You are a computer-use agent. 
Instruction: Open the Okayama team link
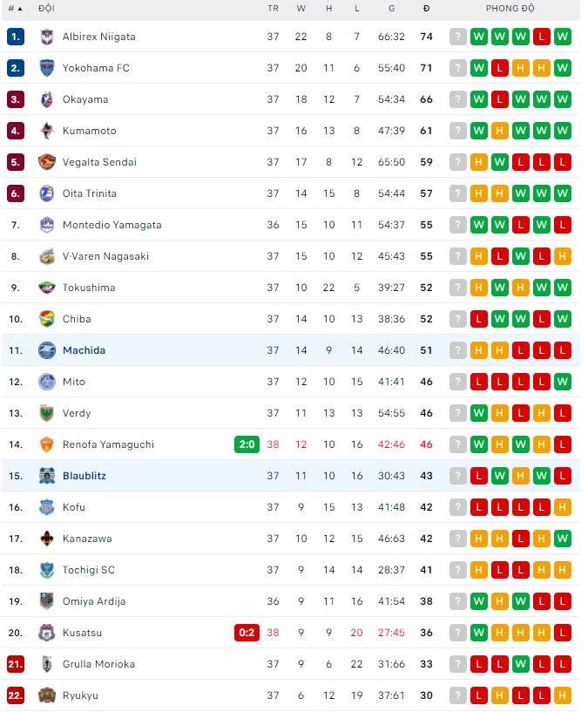(85, 99)
